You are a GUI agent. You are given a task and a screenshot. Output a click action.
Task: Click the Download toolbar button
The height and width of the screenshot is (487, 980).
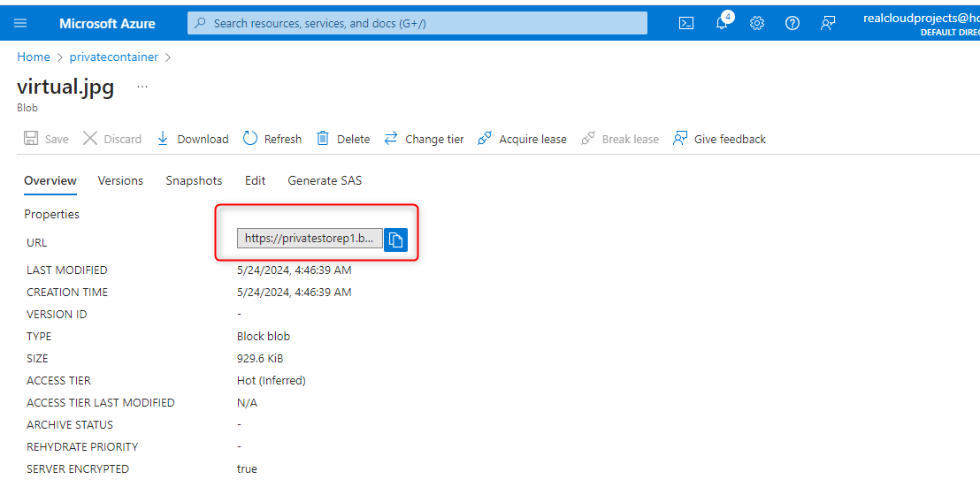coord(193,139)
